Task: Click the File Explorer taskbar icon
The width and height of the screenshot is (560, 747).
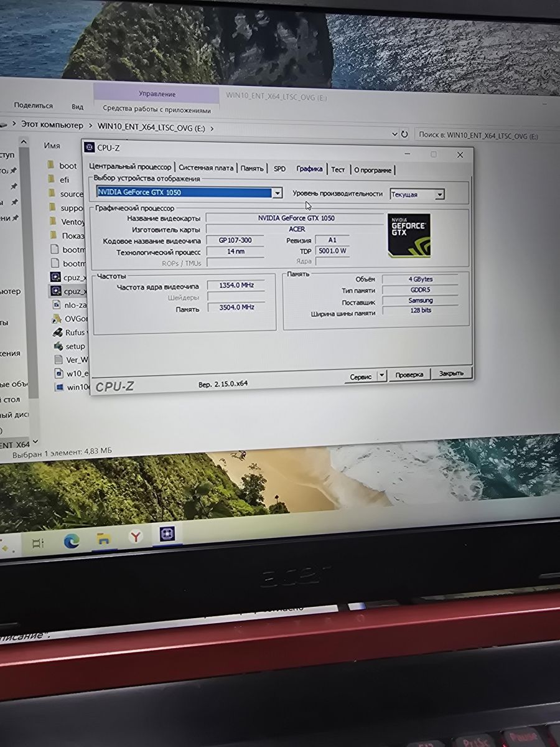Action: (103, 539)
